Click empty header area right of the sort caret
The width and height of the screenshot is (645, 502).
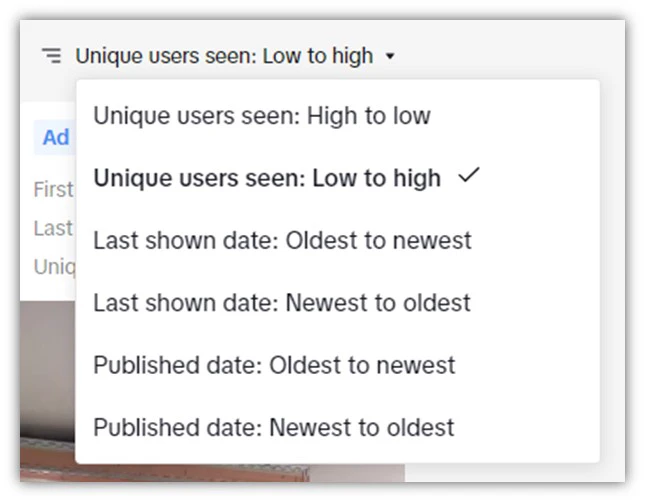coord(500,56)
